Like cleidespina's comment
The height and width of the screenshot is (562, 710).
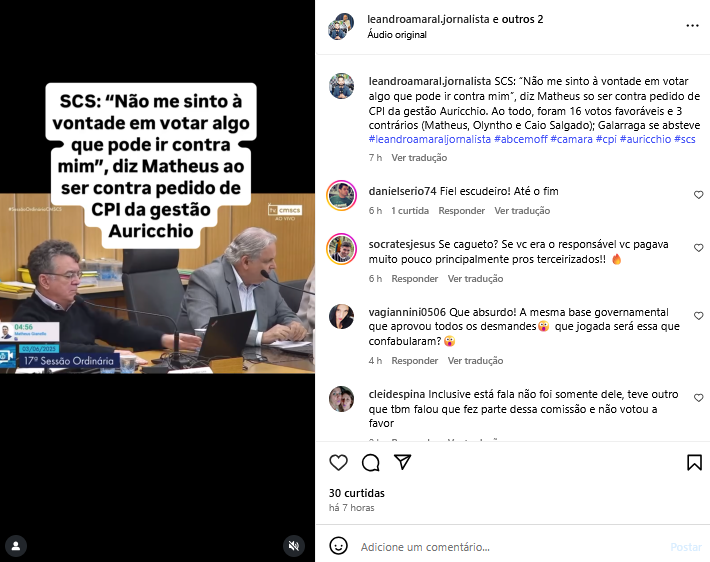698,398
